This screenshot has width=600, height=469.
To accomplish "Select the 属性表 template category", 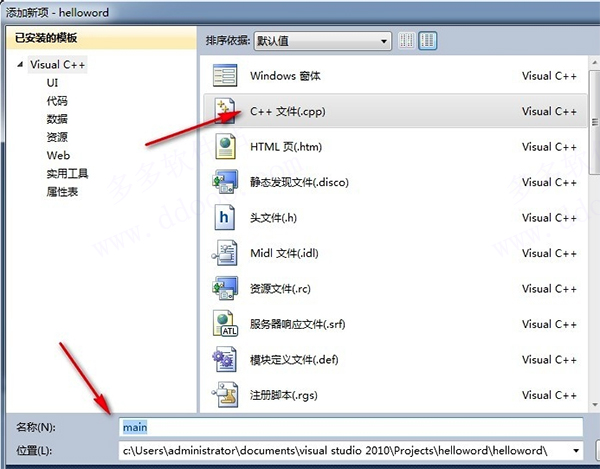I will click(x=62, y=192).
